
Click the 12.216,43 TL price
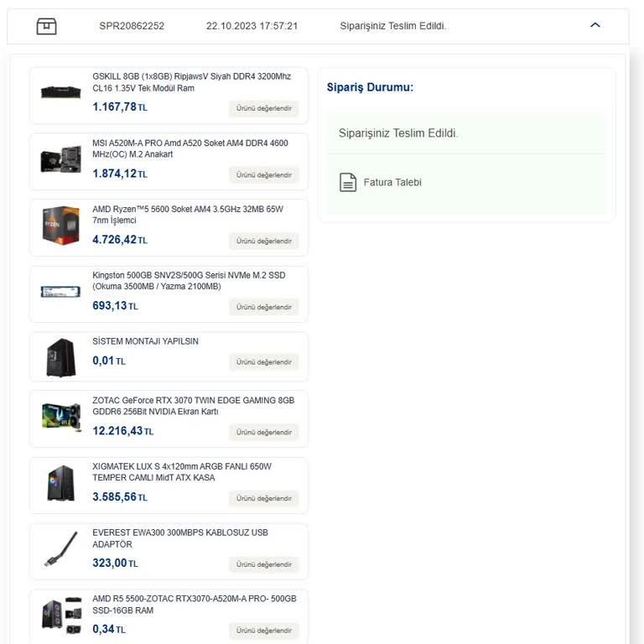click(122, 431)
